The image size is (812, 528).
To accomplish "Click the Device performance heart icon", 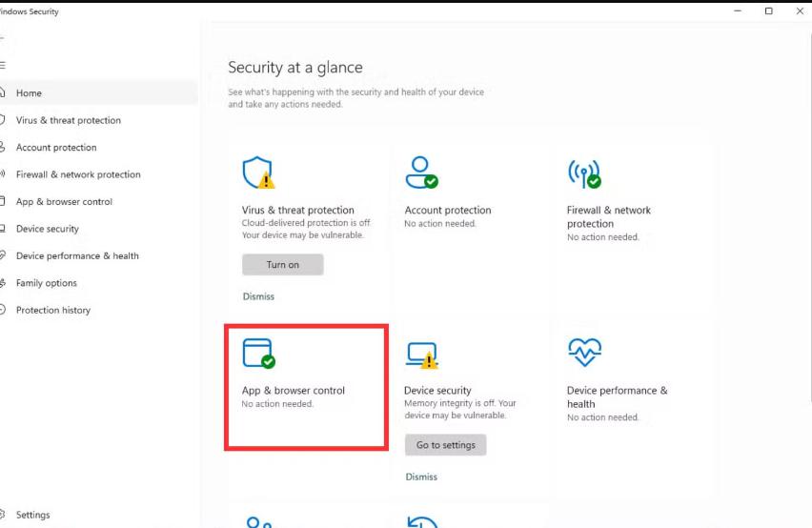I will point(584,352).
